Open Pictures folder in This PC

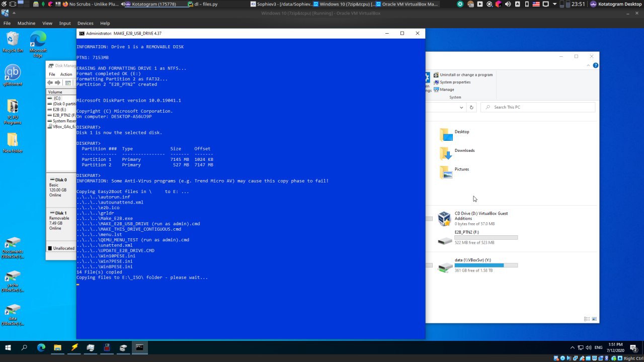(454, 171)
